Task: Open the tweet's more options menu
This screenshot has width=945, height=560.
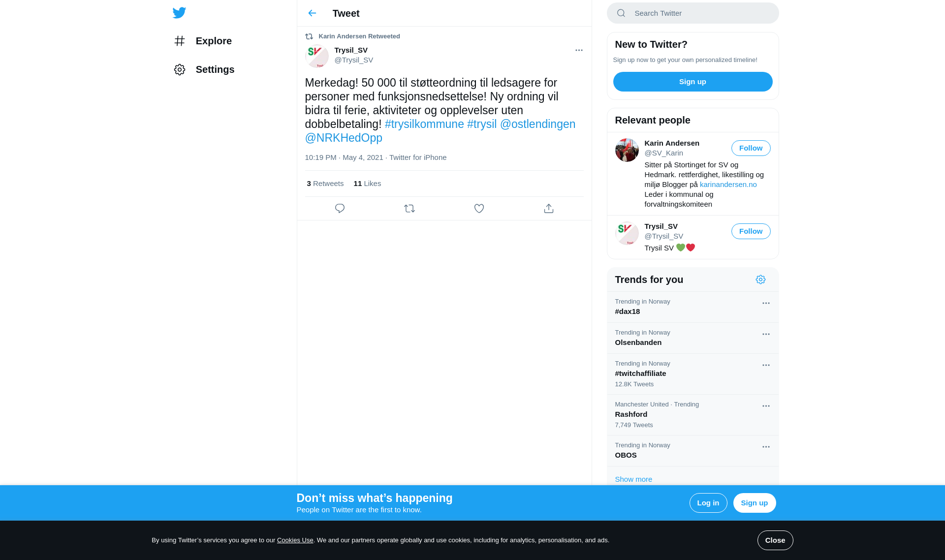Action: click(x=579, y=50)
